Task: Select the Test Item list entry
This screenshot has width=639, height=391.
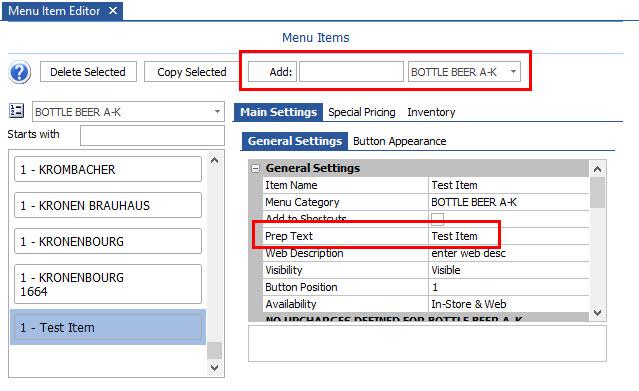Action: [108, 327]
